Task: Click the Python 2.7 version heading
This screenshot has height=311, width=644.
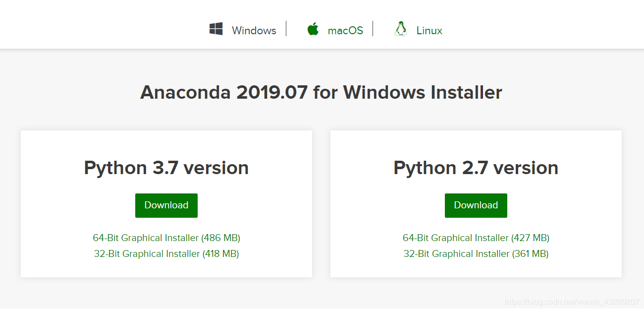Action: 476,168
